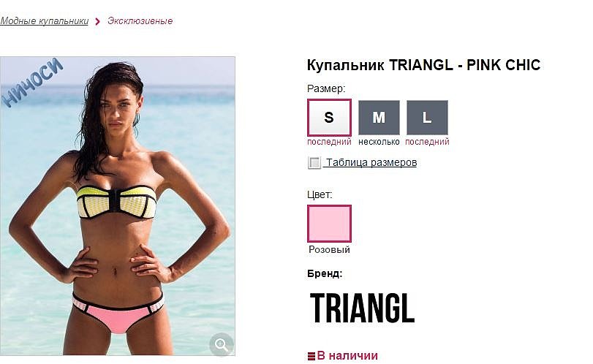This screenshot has width=593, height=364.
Task: Go to Модные купальники breadcrumb
Action: tap(45, 21)
